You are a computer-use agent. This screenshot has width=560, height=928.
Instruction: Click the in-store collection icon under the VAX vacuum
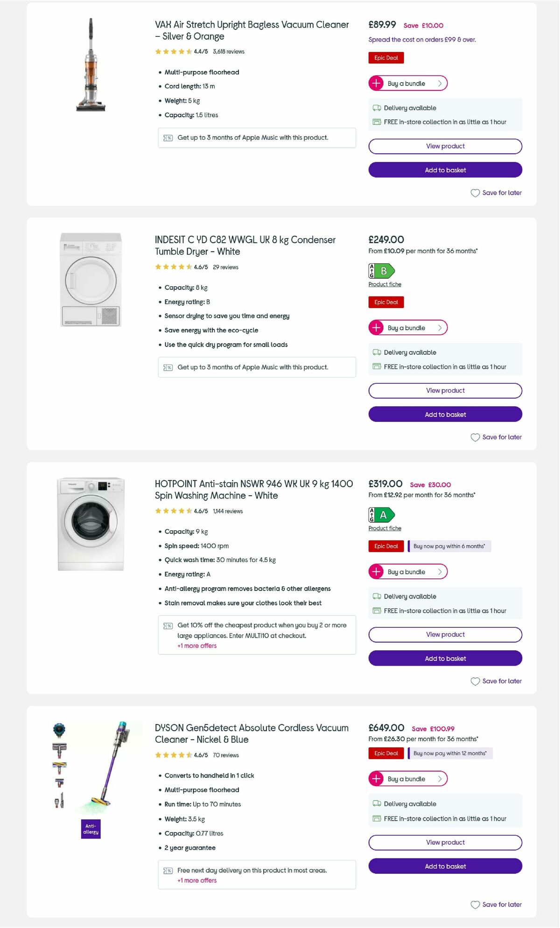(x=377, y=122)
